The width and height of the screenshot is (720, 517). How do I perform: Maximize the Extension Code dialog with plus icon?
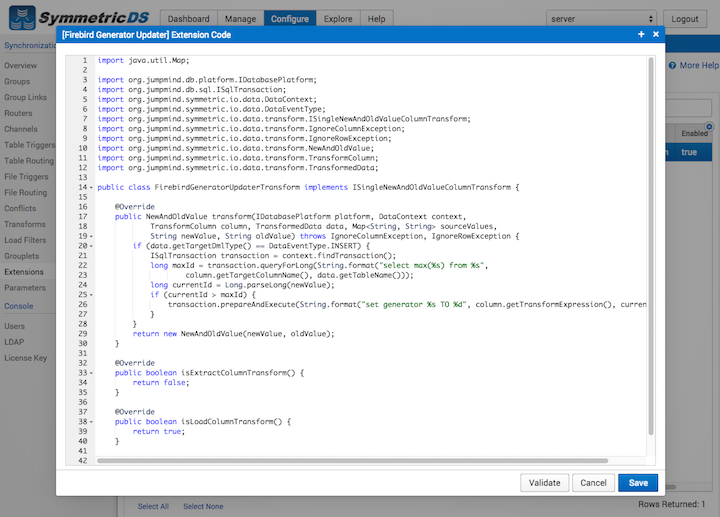pyautogui.click(x=641, y=34)
